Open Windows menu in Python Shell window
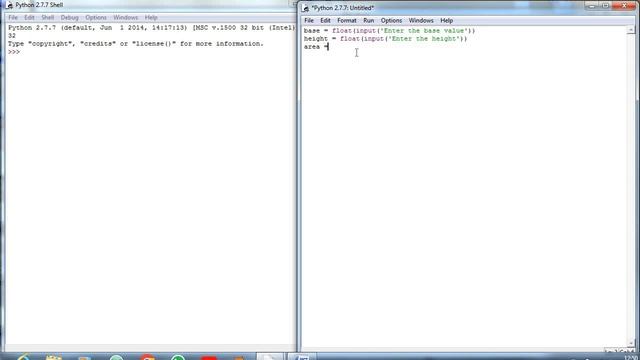640x360 pixels. pos(126,18)
